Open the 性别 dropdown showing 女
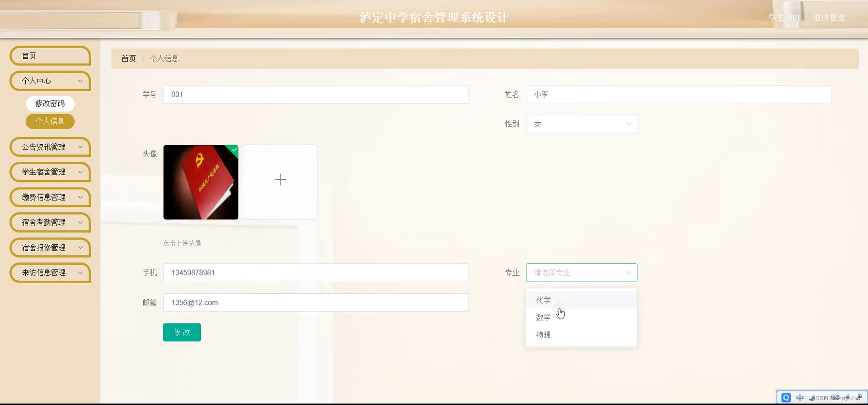 click(581, 124)
